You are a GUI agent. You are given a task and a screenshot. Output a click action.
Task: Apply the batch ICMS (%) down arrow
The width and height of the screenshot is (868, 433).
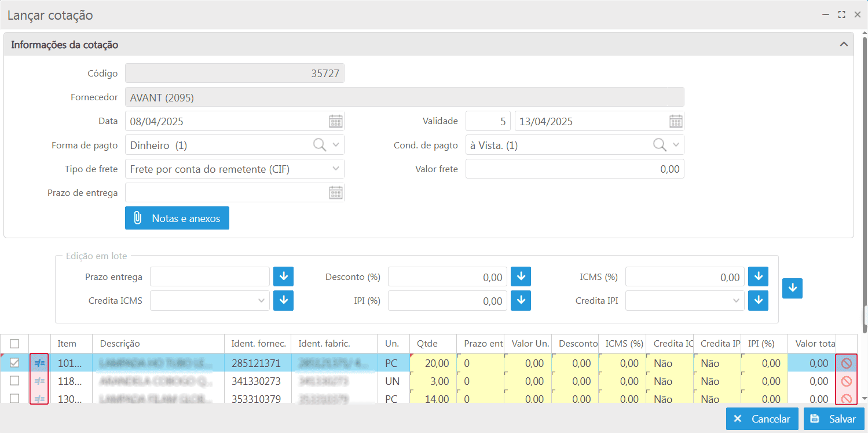coord(757,276)
